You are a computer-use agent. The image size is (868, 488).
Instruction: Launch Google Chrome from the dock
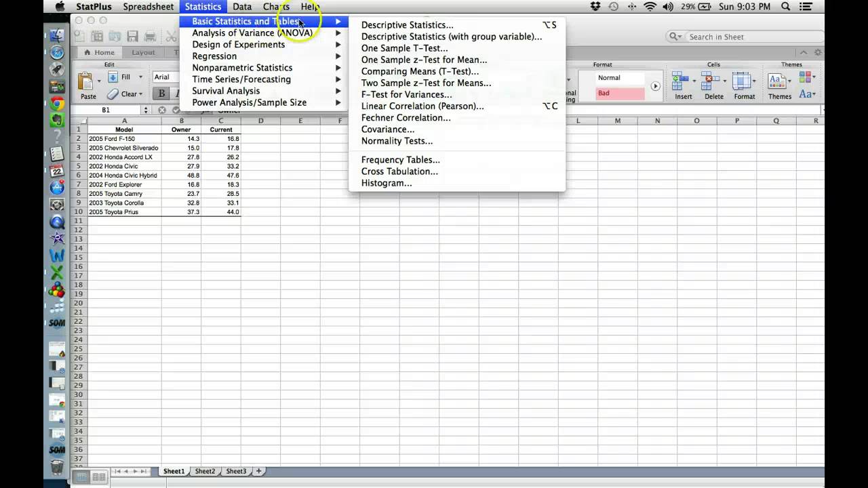tap(57, 104)
